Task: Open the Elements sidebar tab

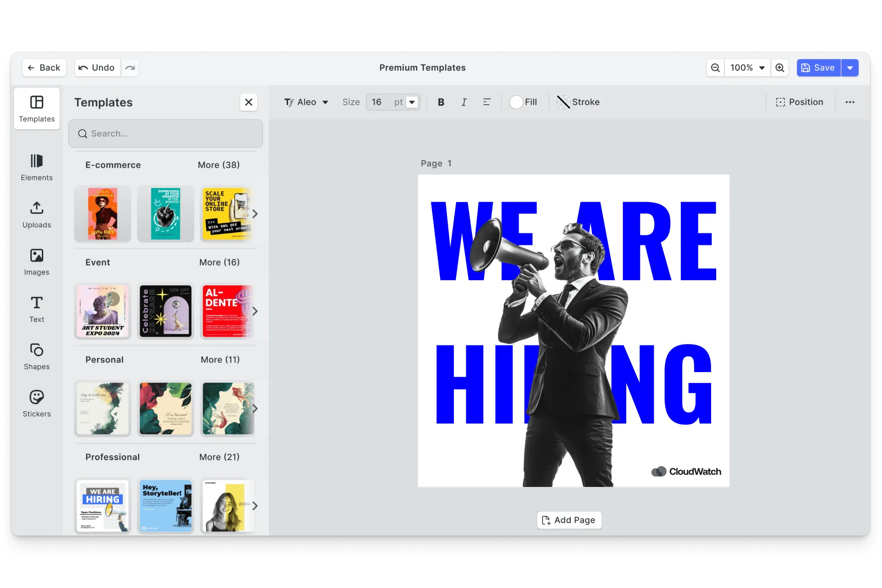Action: tap(37, 167)
